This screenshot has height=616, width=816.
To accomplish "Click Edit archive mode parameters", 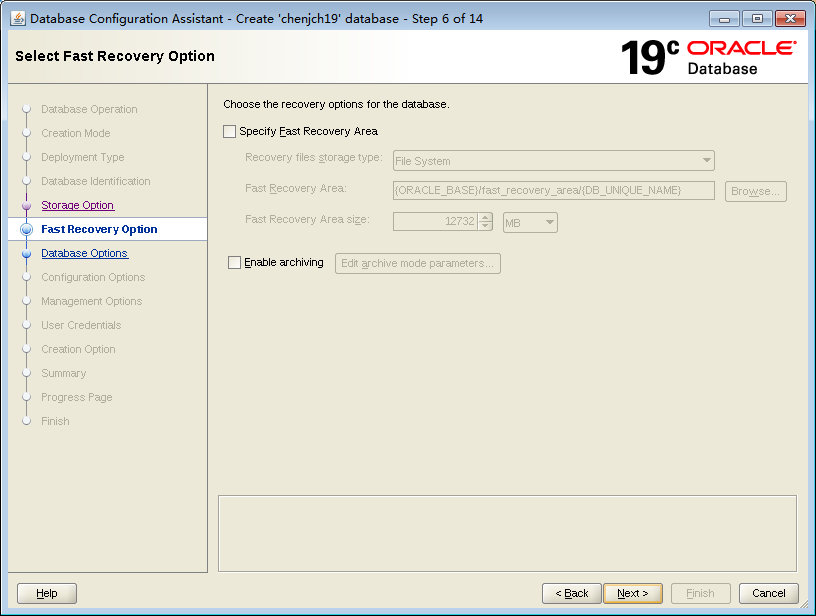I will [x=417, y=263].
